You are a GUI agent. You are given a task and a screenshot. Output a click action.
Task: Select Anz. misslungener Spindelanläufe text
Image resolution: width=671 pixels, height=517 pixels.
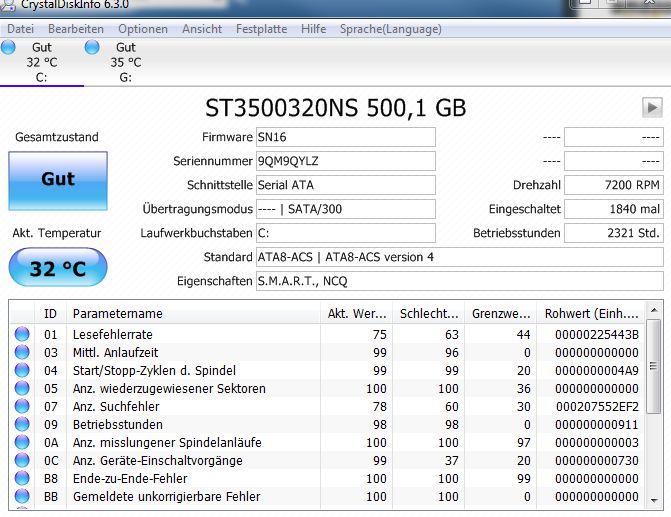pos(167,442)
